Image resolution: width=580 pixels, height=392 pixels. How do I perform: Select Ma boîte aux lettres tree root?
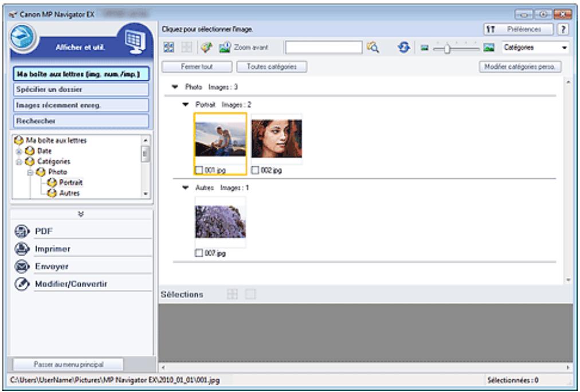(x=56, y=140)
